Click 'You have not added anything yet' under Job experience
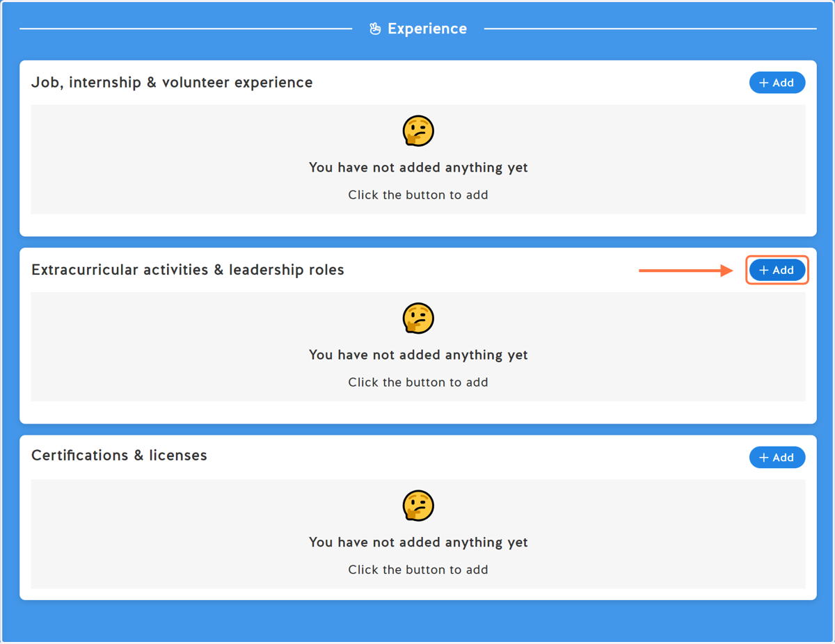Screen dimensions: 835x644 pyautogui.click(x=418, y=168)
